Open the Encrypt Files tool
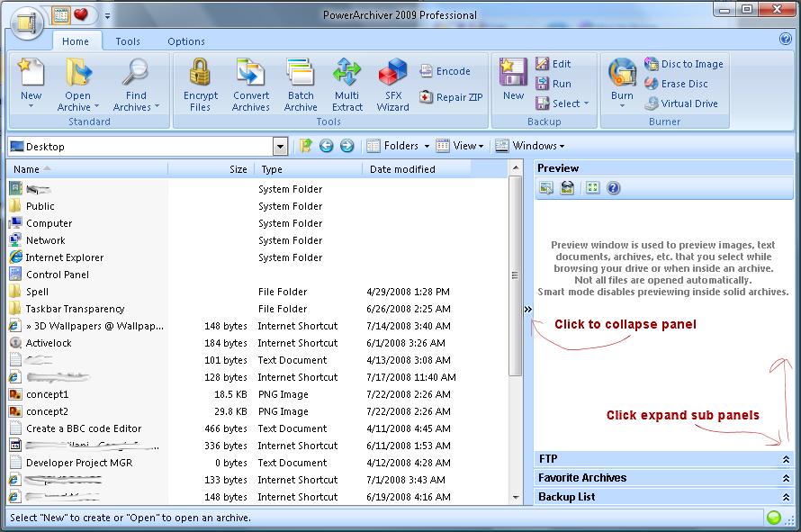The image size is (801, 532). [200, 85]
